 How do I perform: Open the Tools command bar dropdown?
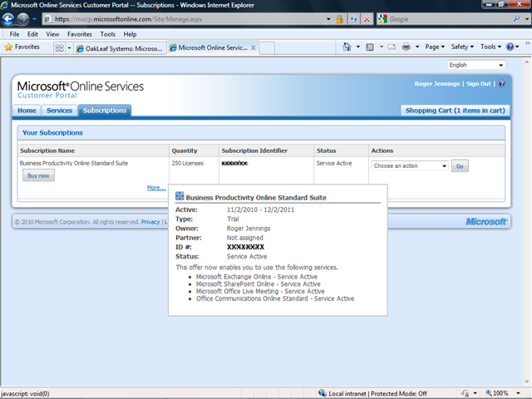coord(490,47)
